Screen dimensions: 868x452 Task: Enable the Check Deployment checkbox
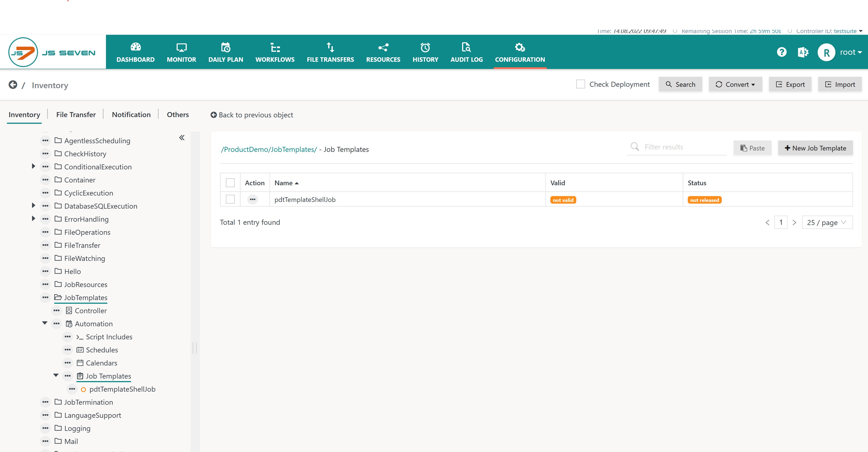(x=580, y=84)
